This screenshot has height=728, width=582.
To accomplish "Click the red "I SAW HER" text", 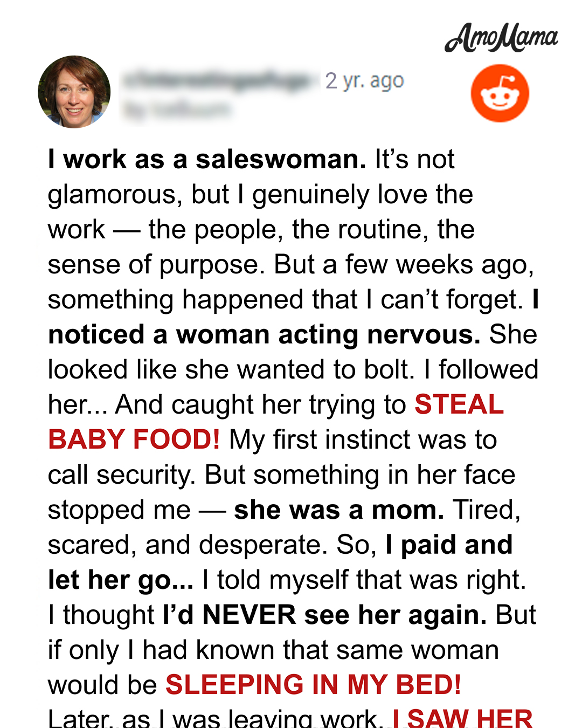I will 463,719.
